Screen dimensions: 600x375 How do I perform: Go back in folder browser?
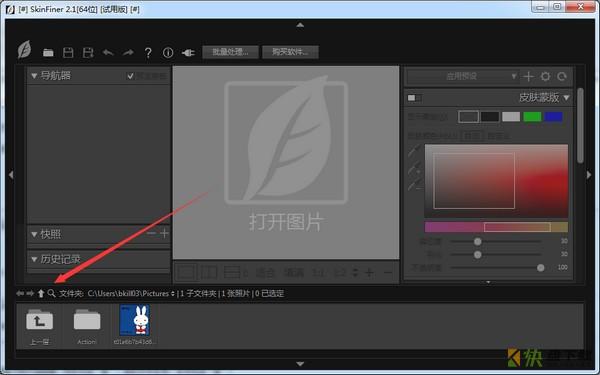[x=20, y=293]
